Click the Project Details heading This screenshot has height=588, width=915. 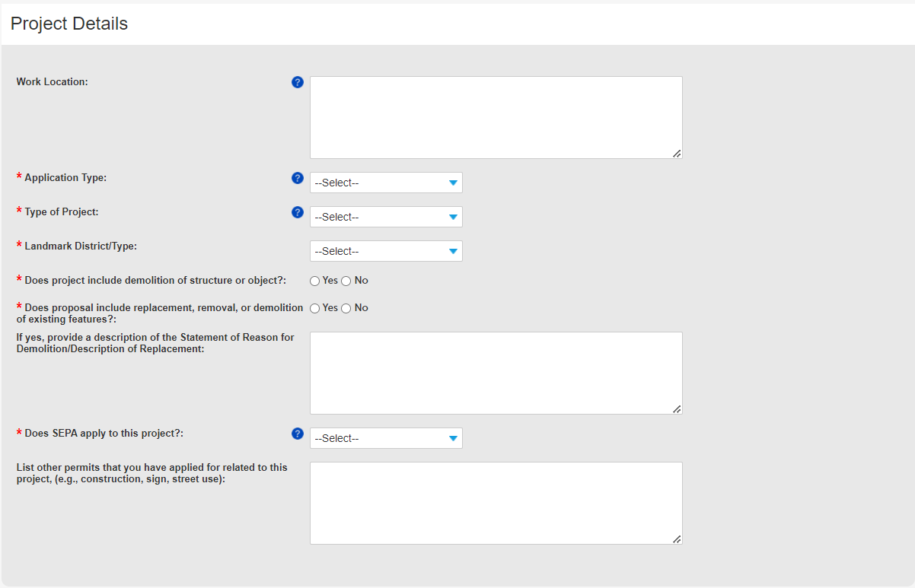pyautogui.click(x=69, y=24)
